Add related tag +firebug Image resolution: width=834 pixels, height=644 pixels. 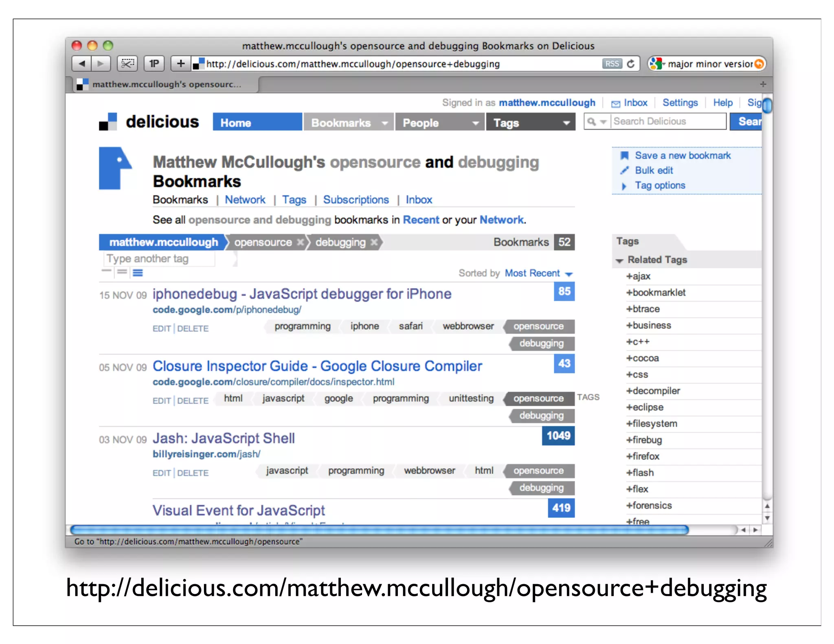click(x=644, y=440)
